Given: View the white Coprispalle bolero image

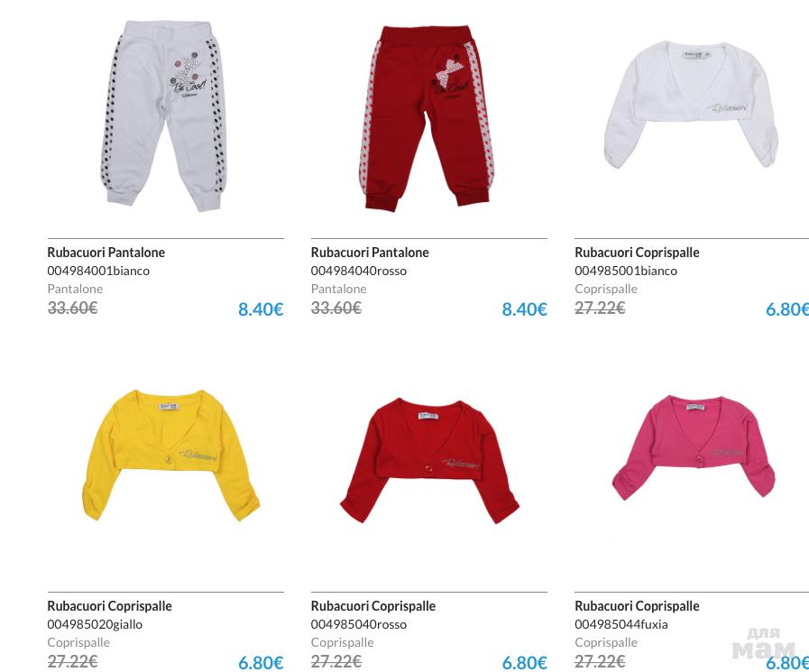Looking at the screenshot, I should [692, 106].
